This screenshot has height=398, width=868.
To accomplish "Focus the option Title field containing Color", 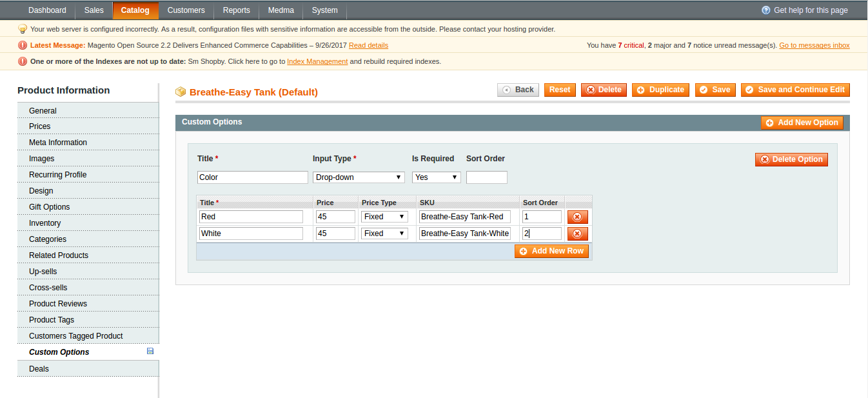I will tap(252, 177).
